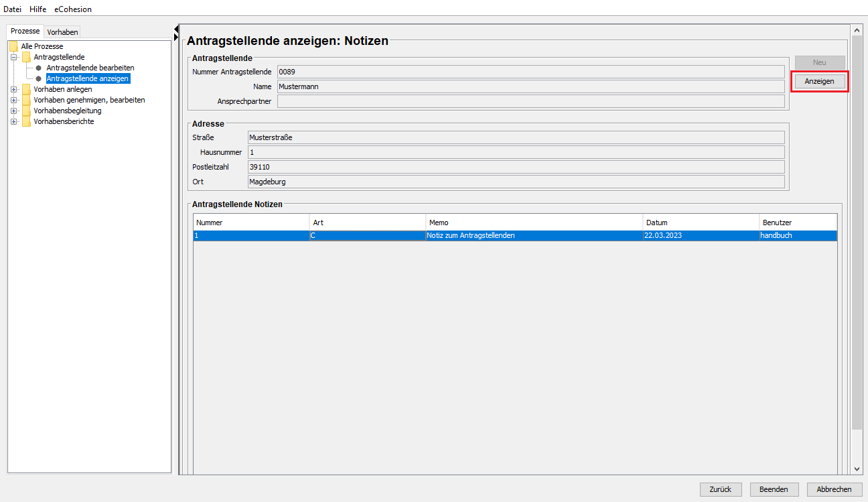Screen dimensions: 868x502
Task: Open the Datei menu
Action: click(13, 9)
